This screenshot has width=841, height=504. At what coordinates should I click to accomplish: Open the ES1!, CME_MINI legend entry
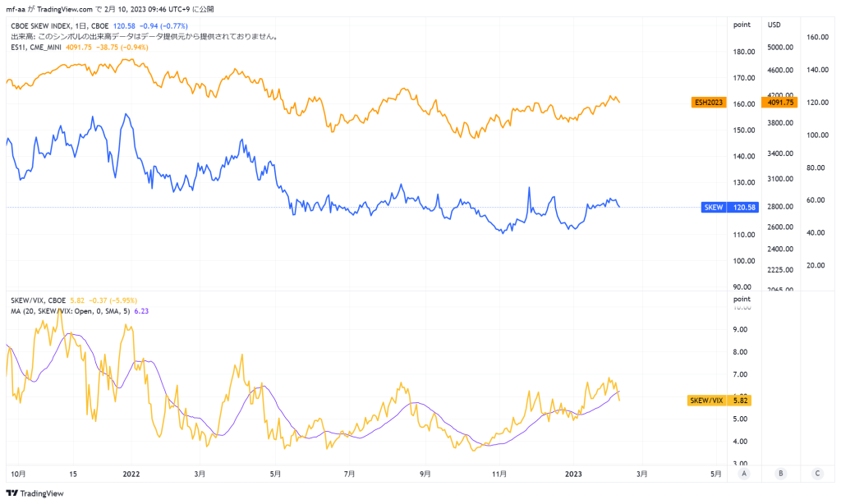(x=36, y=47)
